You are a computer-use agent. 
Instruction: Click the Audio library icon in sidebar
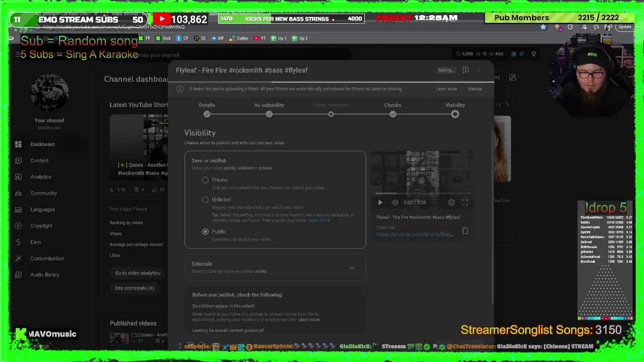18,275
